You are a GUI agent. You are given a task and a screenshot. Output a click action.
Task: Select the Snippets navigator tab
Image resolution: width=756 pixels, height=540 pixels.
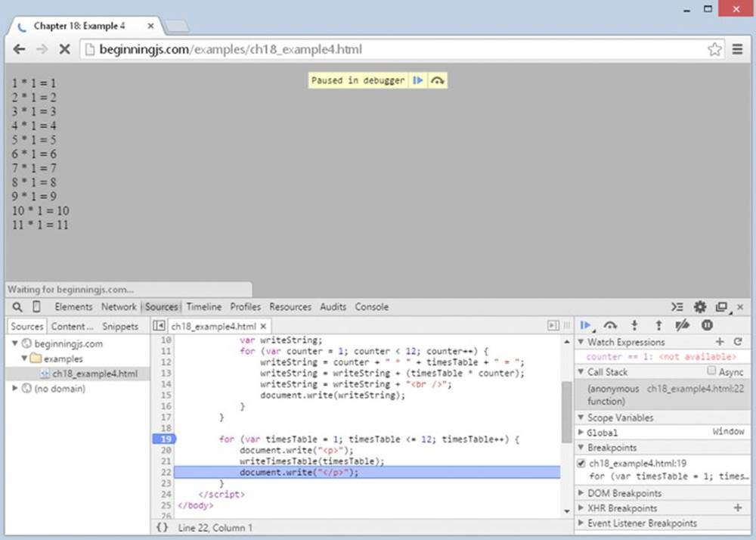120,327
